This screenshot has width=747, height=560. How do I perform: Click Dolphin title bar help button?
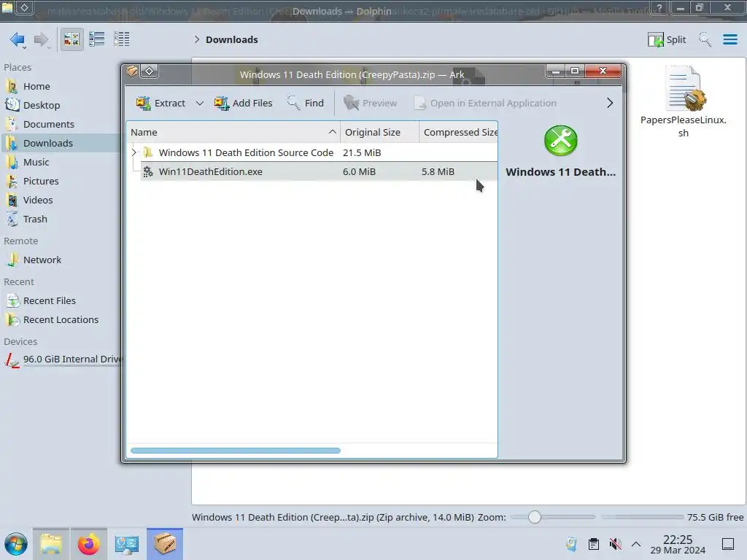click(x=659, y=7)
